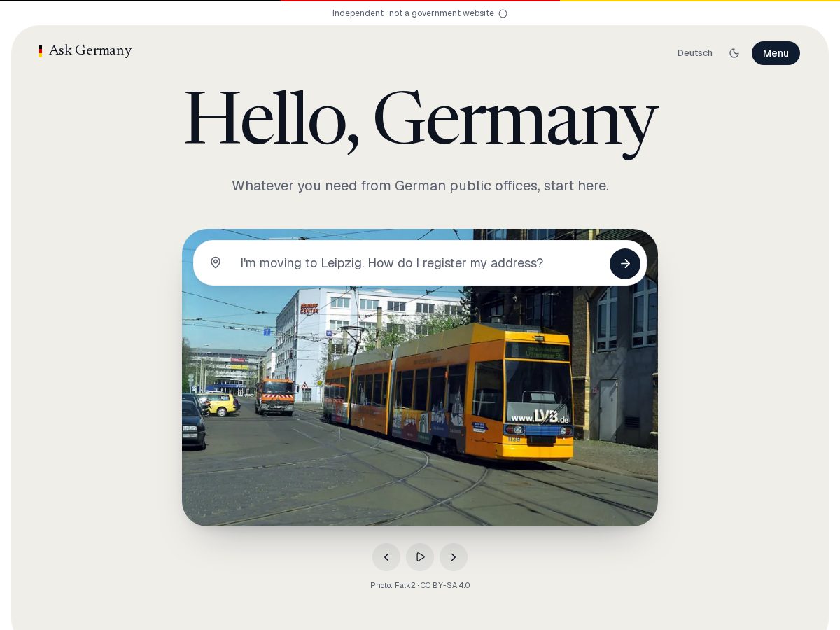The height and width of the screenshot is (630, 840).
Task: Submit question with arrow button
Action: (x=625, y=263)
